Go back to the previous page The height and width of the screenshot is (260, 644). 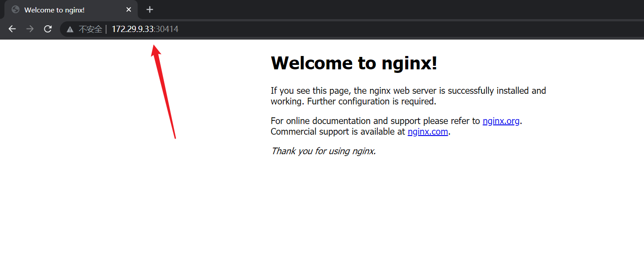coord(12,29)
